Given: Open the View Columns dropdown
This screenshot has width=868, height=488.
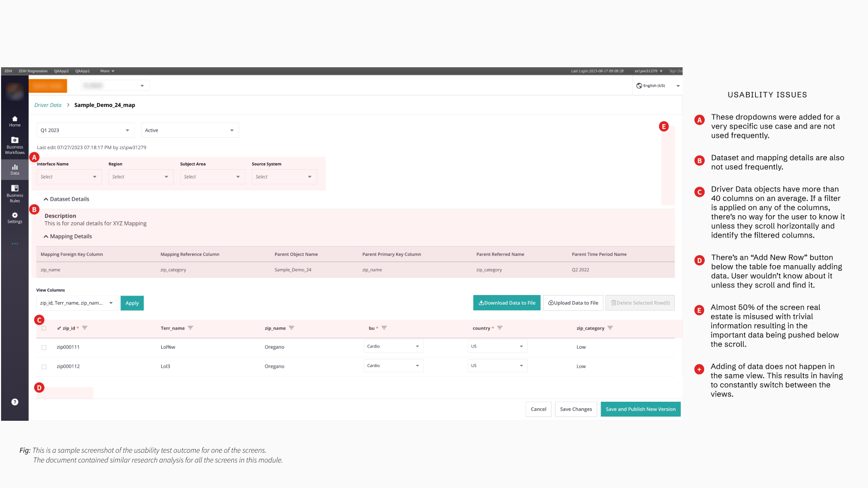Looking at the screenshot, I should pos(77,303).
